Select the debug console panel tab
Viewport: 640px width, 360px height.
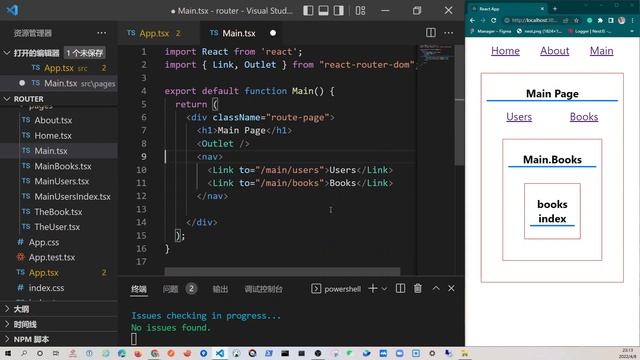click(263, 289)
